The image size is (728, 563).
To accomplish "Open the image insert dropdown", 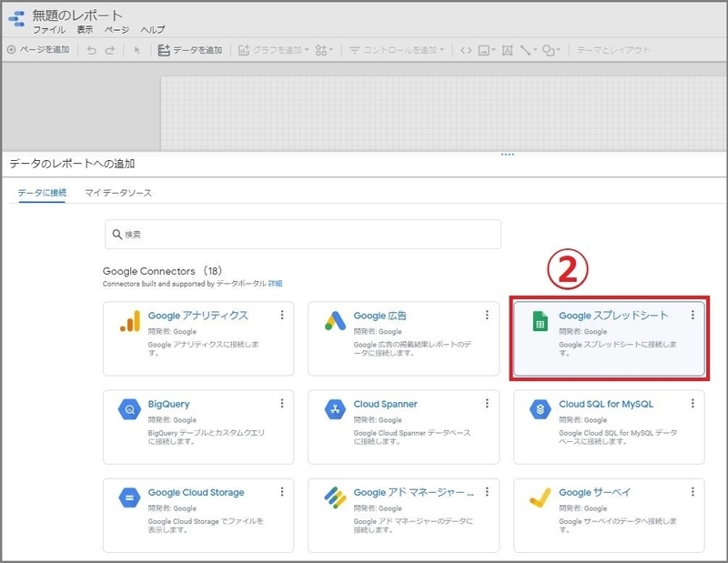I will click(x=487, y=50).
